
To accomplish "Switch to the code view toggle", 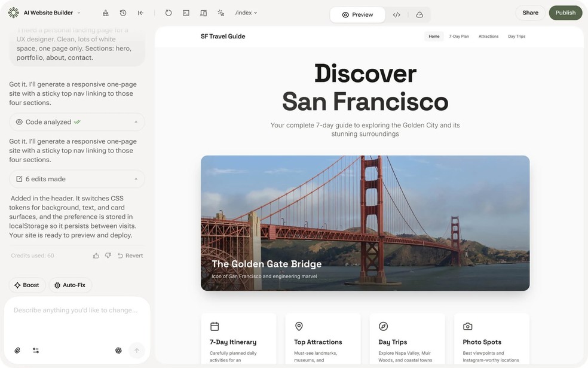I will (396, 15).
